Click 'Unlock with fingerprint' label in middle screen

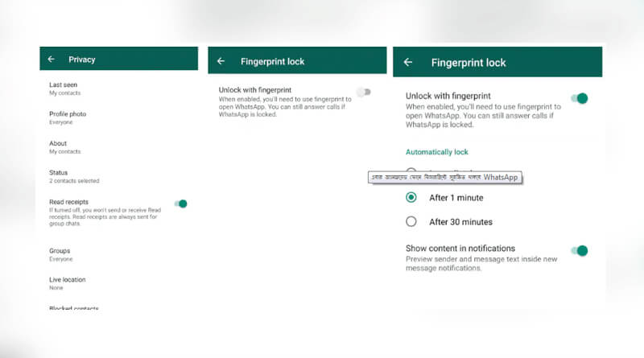[x=254, y=90]
